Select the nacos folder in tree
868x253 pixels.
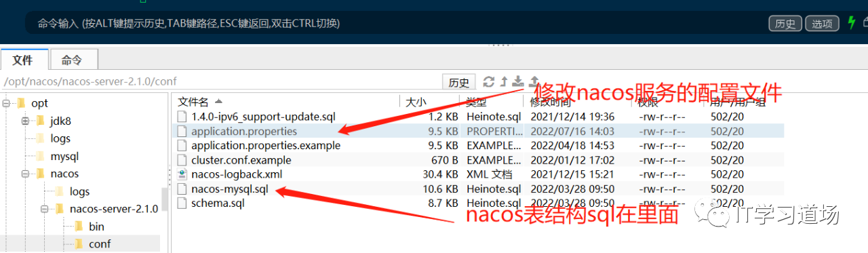coord(64,174)
